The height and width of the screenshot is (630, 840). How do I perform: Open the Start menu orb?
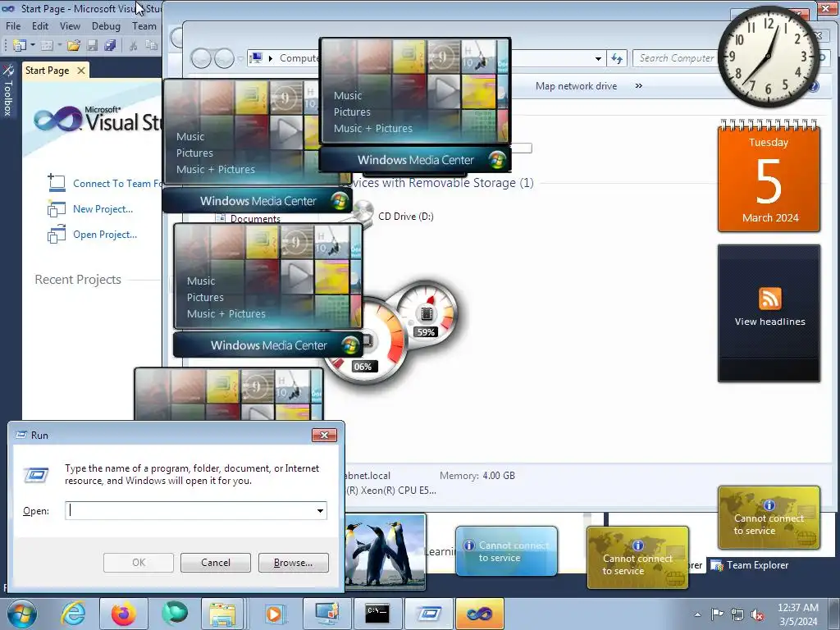coord(22,614)
